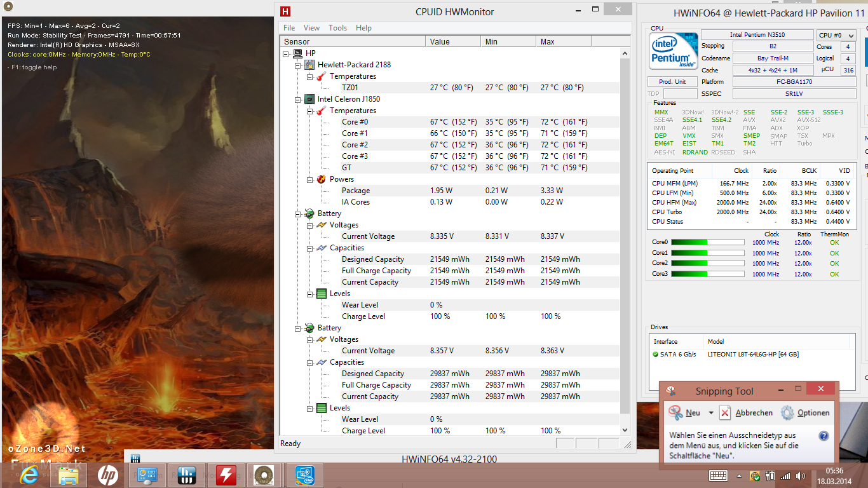This screenshot has height=488, width=868.
Task: Open the File menu in HWMonitor
Action: click(x=289, y=28)
